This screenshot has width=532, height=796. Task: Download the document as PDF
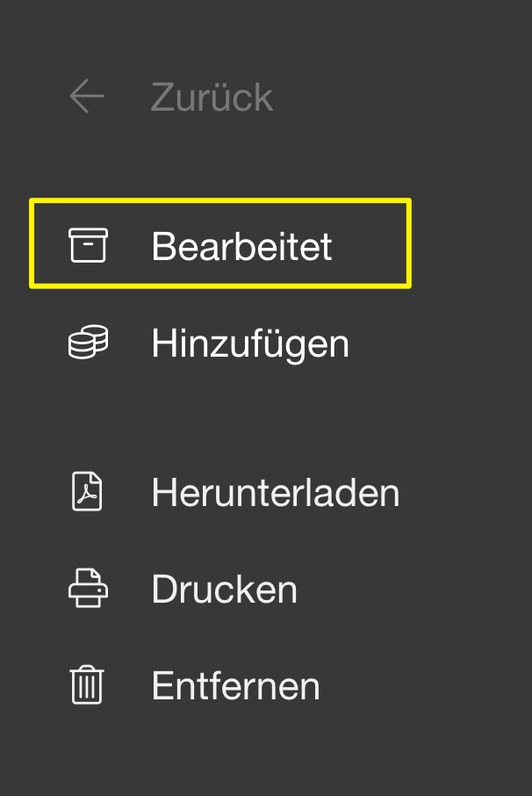tap(275, 492)
